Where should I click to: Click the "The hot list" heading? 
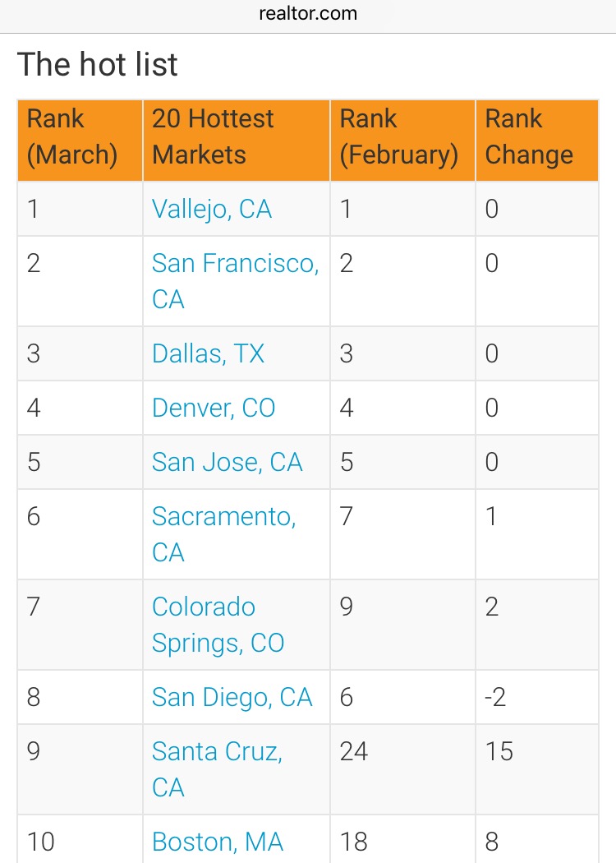[x=98, y=65]
